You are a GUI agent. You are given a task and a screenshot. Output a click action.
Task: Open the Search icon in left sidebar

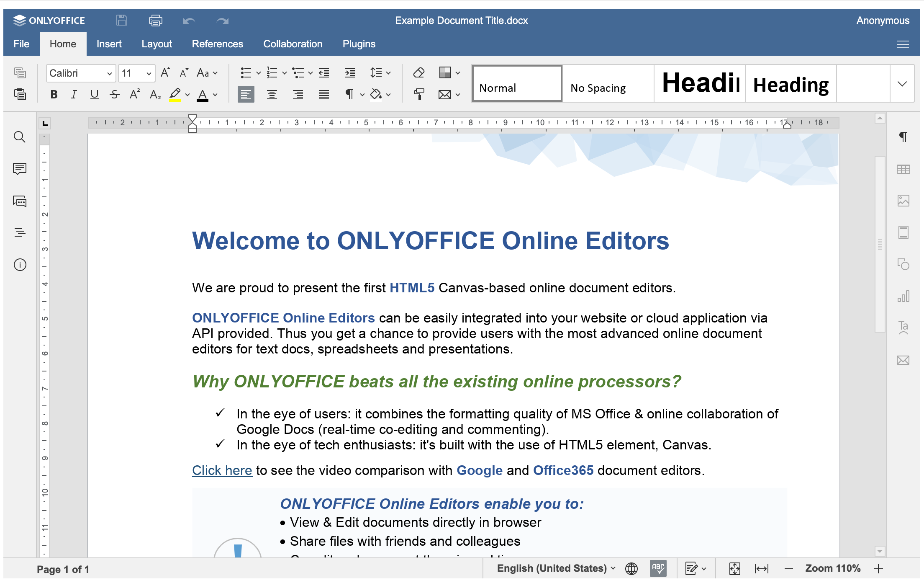coord(19,137)
